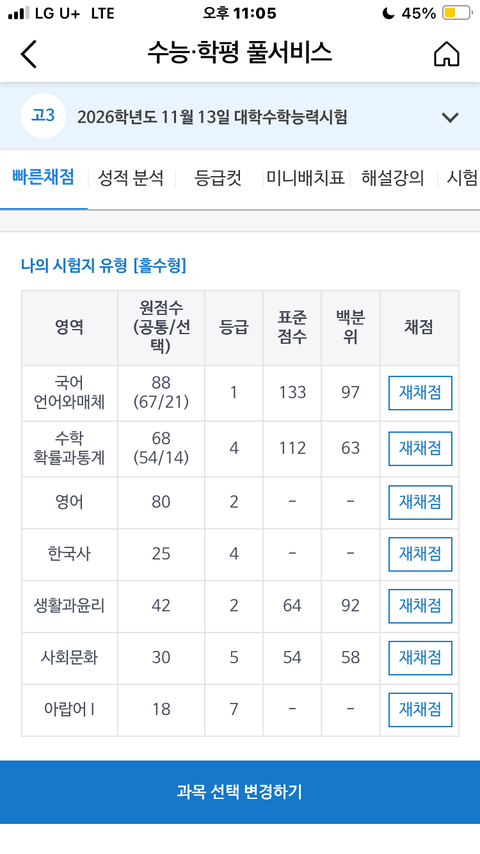
Task: Regrade 사회문화 with 재채점 button
Action: 420,657
